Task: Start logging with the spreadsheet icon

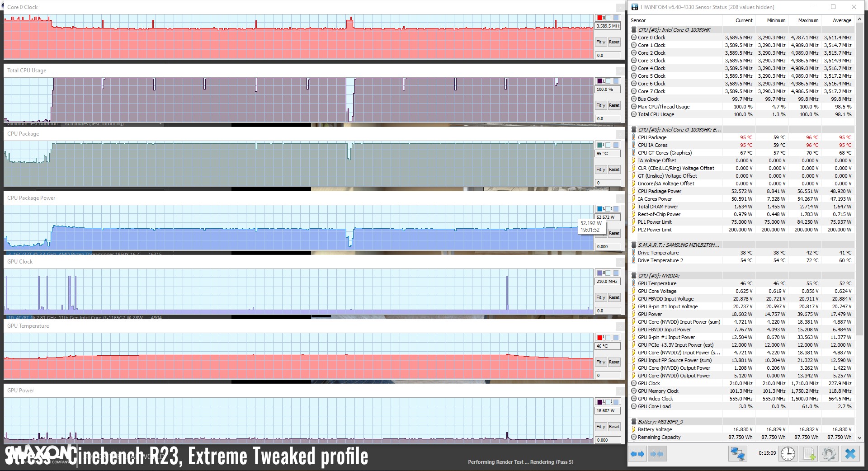Action: point(808,454)
